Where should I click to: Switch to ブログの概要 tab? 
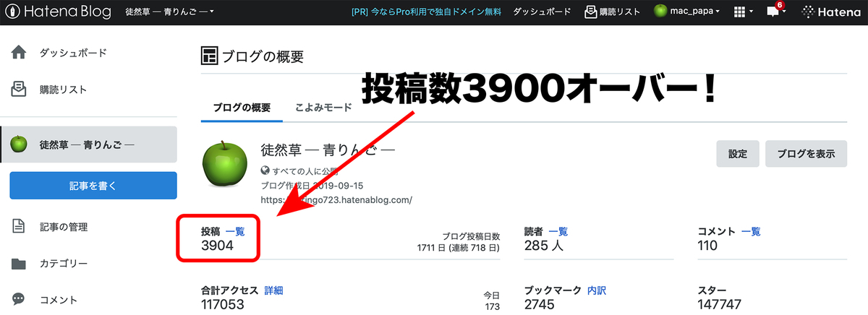click(x=242, y=108)
